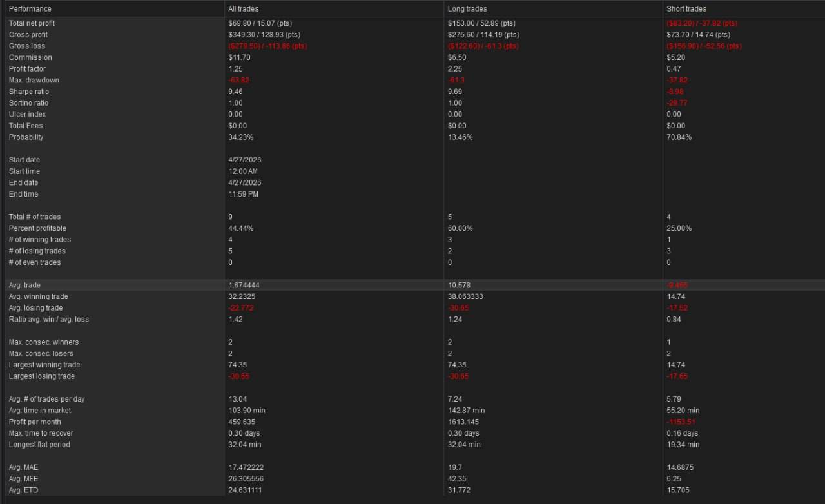Select the Avg. MFE row label

24,479
